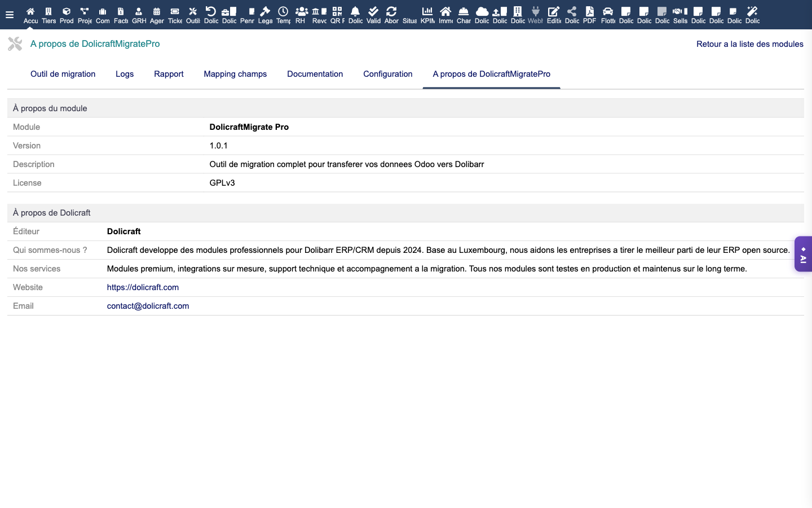Open Facturation invoice icon

[x=121, y=11]
